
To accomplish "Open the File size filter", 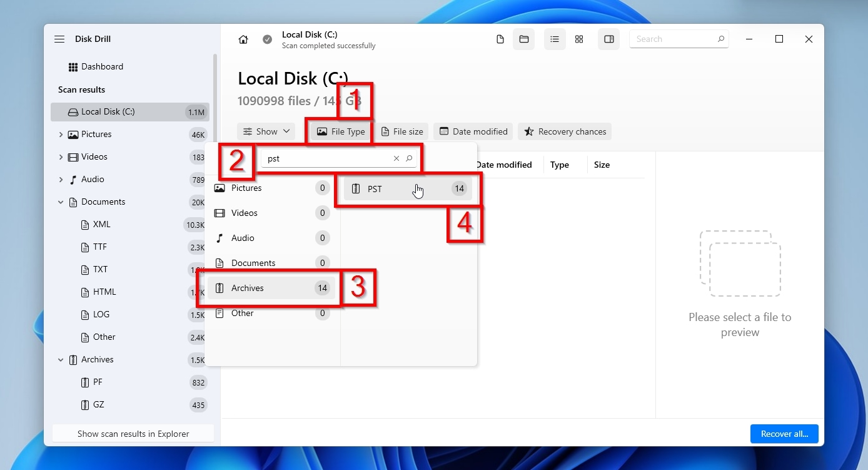I will pyautogui.click(x=402, y=131).
